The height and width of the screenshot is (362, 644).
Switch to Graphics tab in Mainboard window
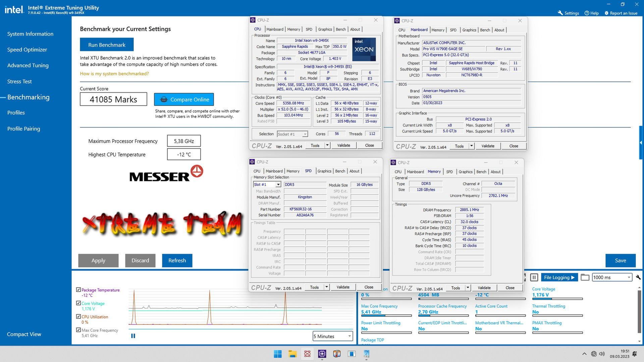coord(469,30)
